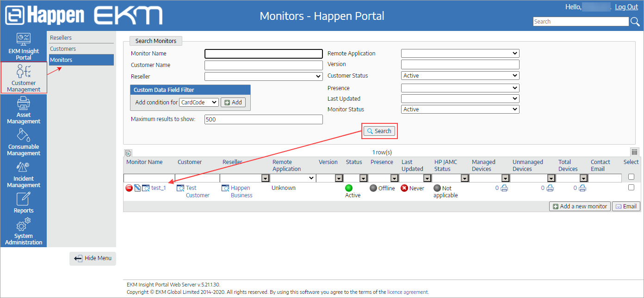Tick the checkbox for the test_1 row
Viewport: 644px width, 298px height.
pos(631,188)
